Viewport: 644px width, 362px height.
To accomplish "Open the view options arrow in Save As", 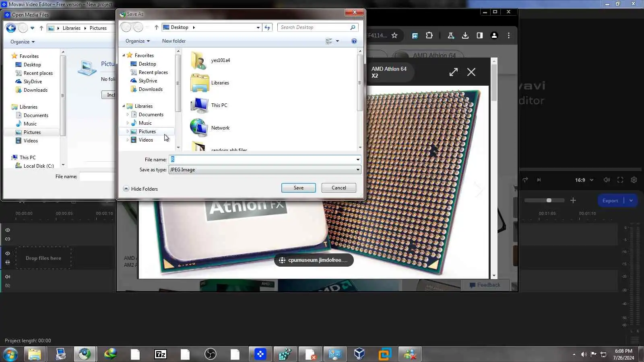I will coord(337,41).
